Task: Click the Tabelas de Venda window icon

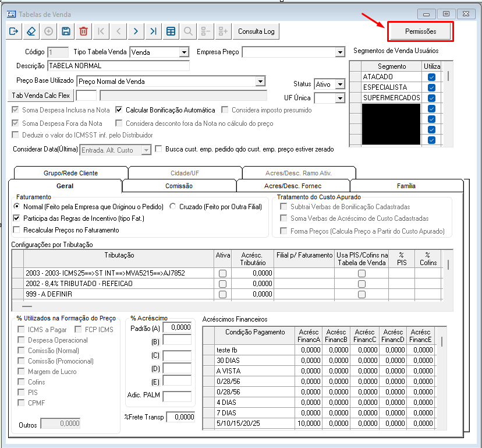Action: (x=12, y=14)
